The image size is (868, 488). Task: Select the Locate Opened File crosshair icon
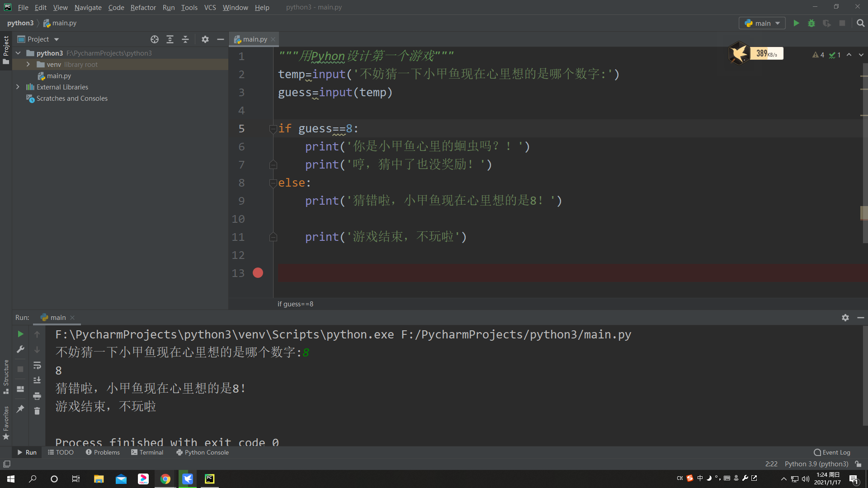click(x=155, y=39)
